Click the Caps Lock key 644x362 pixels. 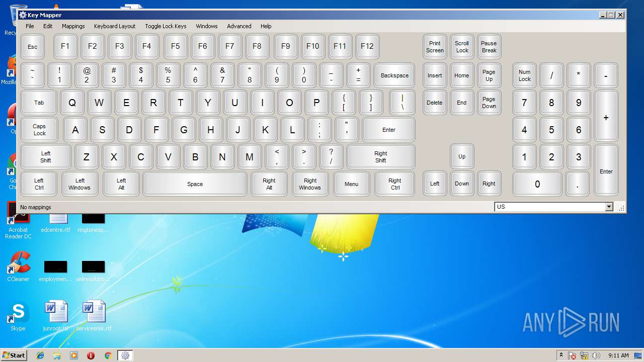click(39, 130)
